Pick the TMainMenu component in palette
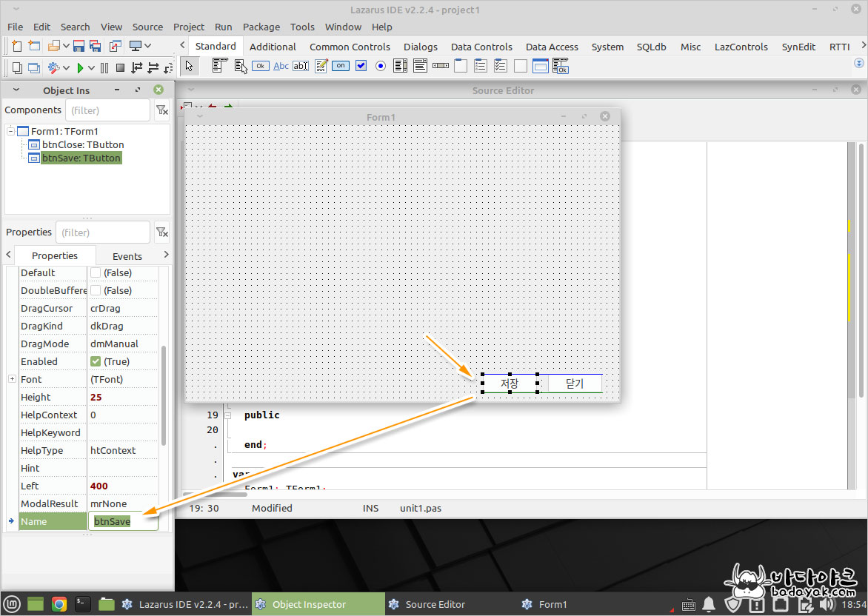 coord(220,66)
